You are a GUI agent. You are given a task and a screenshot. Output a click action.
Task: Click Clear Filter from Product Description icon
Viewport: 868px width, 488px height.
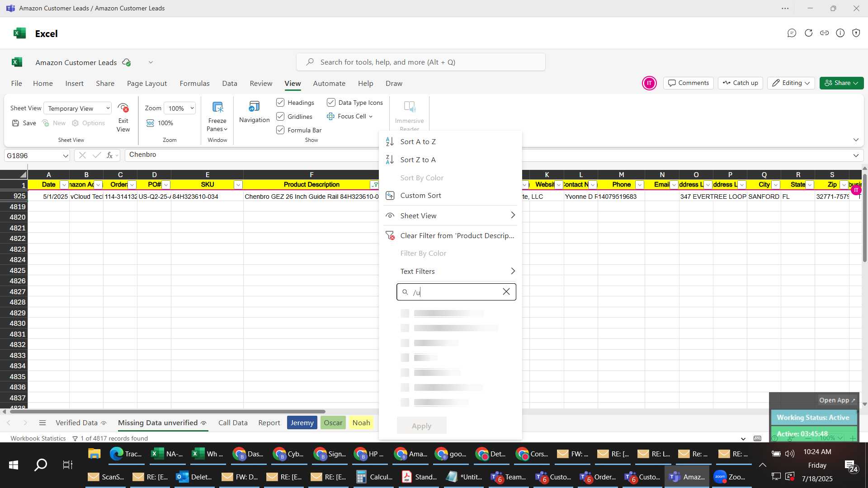click(390, 235)
